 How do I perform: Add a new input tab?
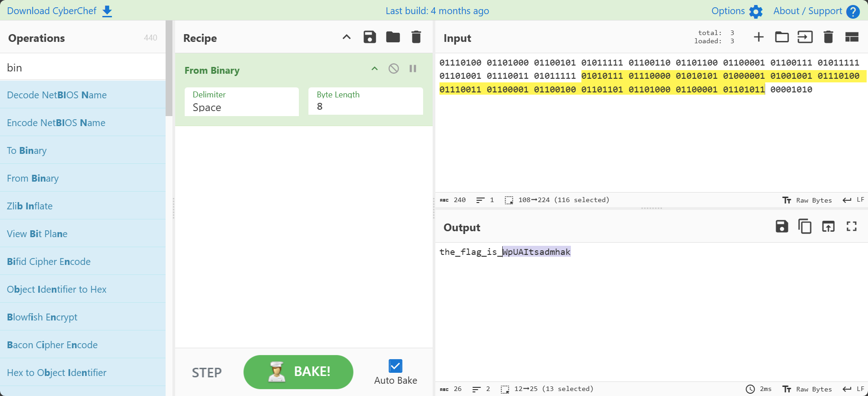point(758,37)
